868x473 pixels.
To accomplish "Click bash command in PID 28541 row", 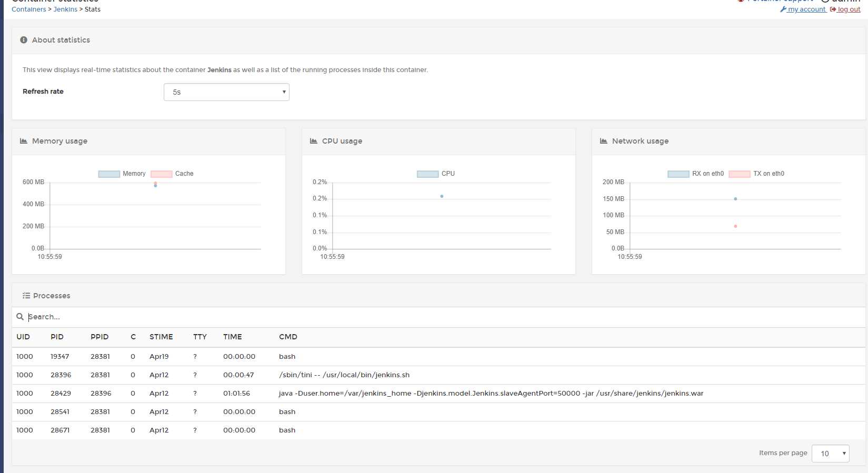I will click(x=287, y=412).
